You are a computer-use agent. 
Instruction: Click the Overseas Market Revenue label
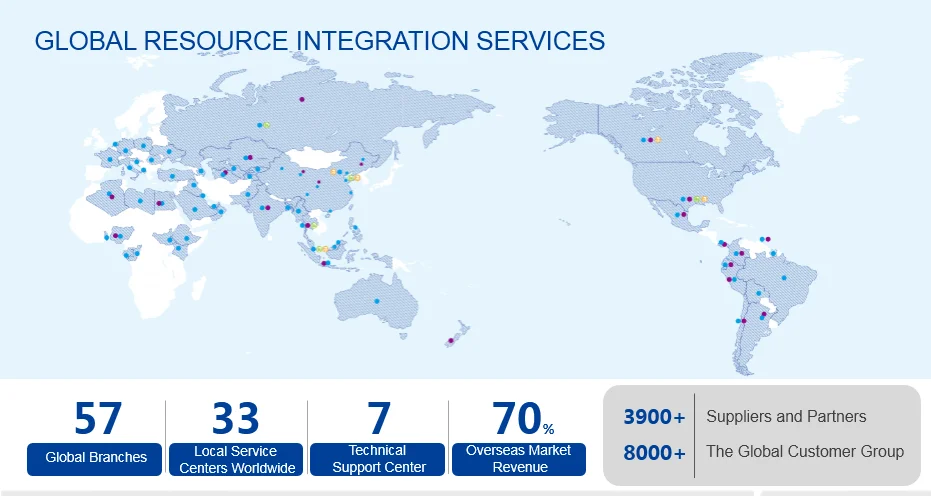pos(519,459)
